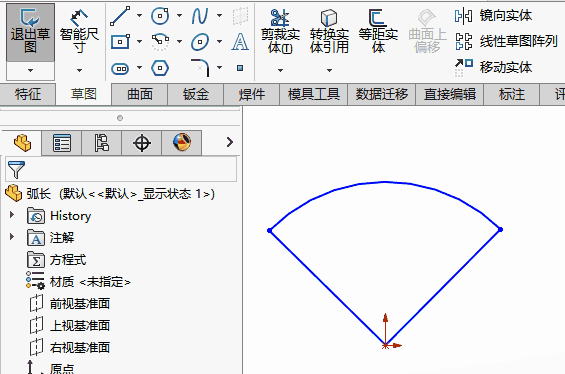Open the ConfigurationManager tab icon
Image resolution: width=565 pixels, height=374 pixels.
coord(102,143)
